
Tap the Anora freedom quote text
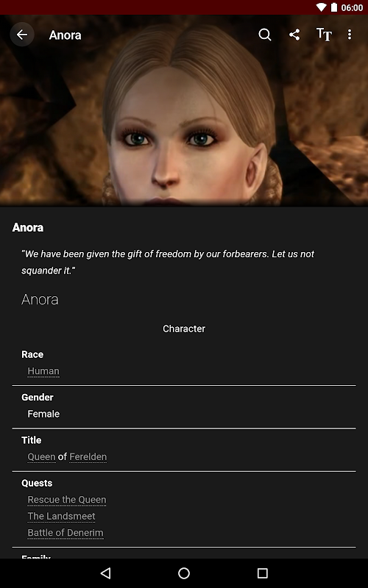168,262
